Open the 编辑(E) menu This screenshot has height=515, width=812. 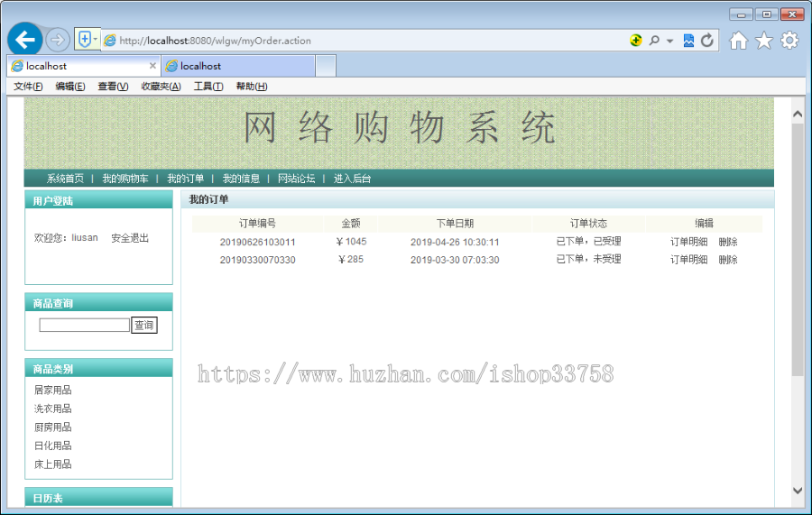pyautogui.click(x=69, y=87)
